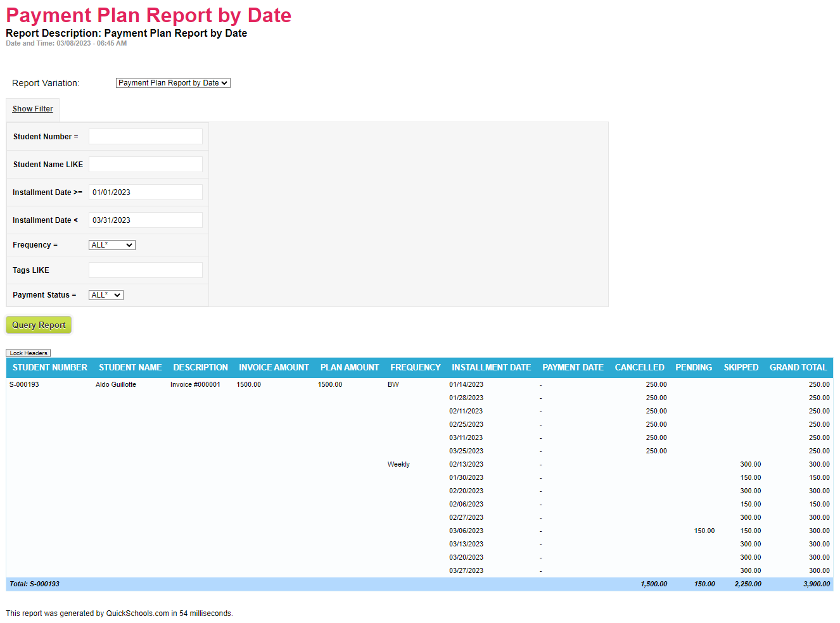Click the Grand Total column header
This screenshot has width=840, height=623.
[x=798, y=368]
